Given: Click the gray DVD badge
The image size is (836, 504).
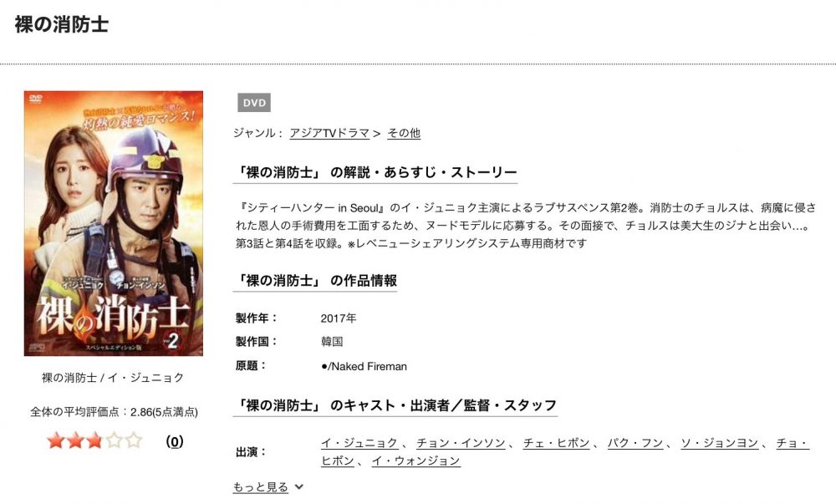Looking at the screenshot, I should point(254,103).
